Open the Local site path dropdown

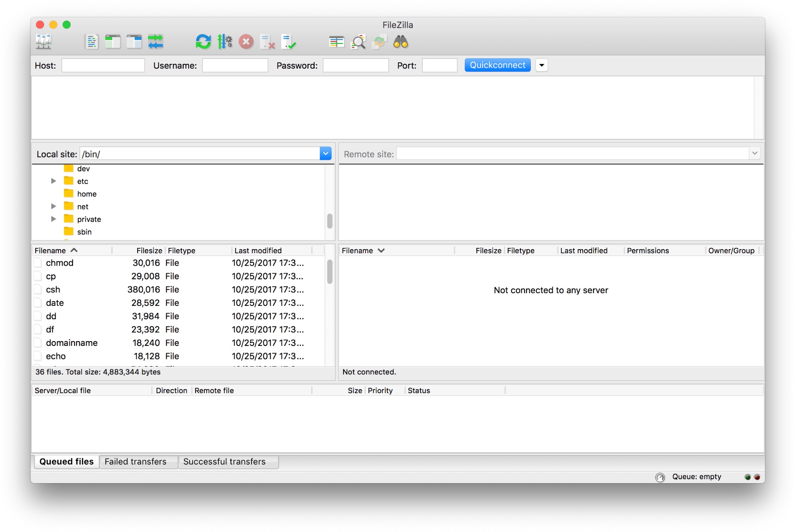click(x=325, y=153)
